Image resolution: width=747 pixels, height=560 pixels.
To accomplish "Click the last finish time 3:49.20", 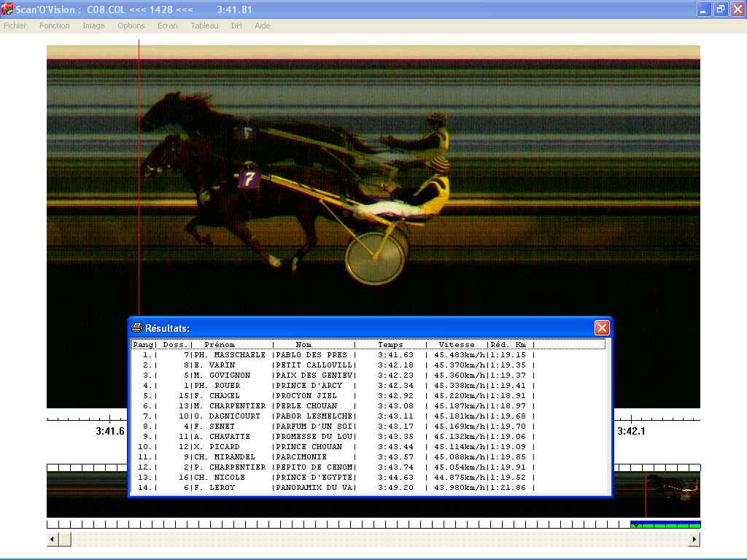I will (396, 488).
